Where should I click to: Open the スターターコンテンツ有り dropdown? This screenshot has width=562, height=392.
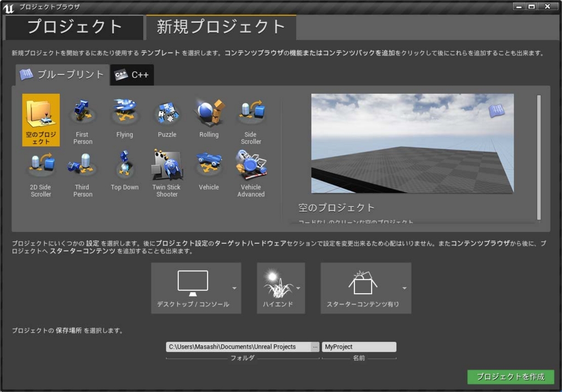tap(366, 288)
